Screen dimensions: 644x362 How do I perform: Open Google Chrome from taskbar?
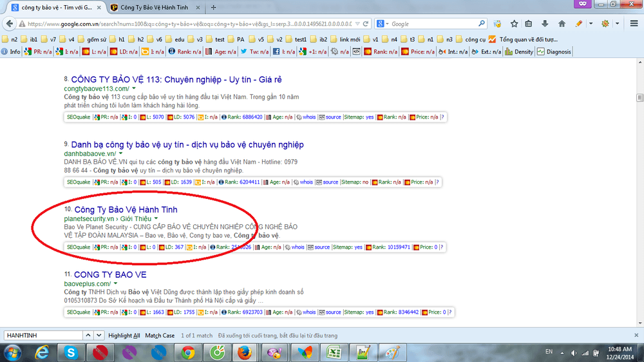pos(187,352)
